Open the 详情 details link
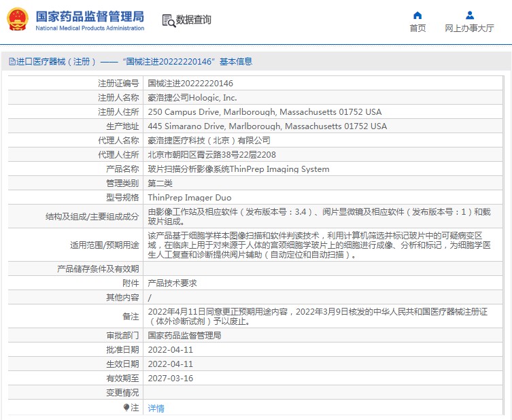The image size is (512, 420). pos(156,408)
